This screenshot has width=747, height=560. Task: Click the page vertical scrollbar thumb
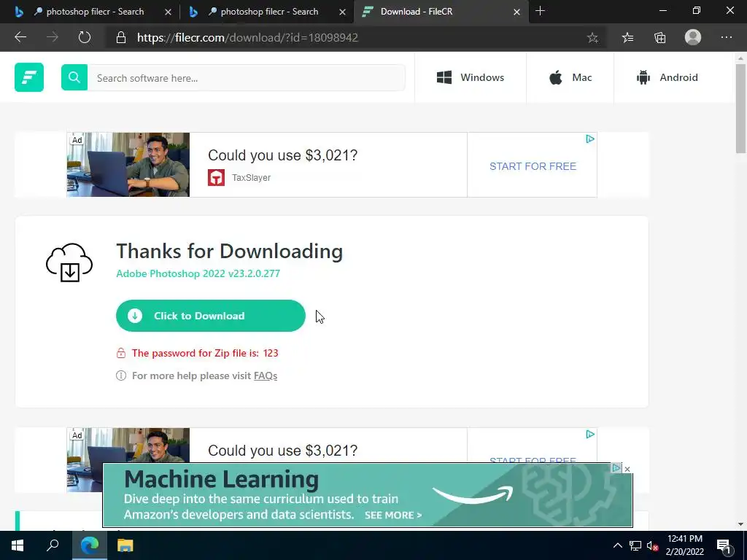coord(740,109)
